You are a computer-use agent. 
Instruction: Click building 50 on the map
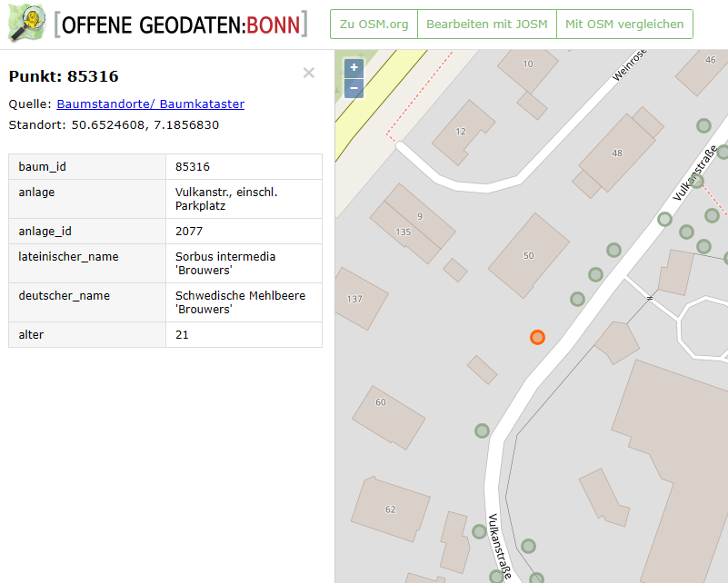coord(528,256)
